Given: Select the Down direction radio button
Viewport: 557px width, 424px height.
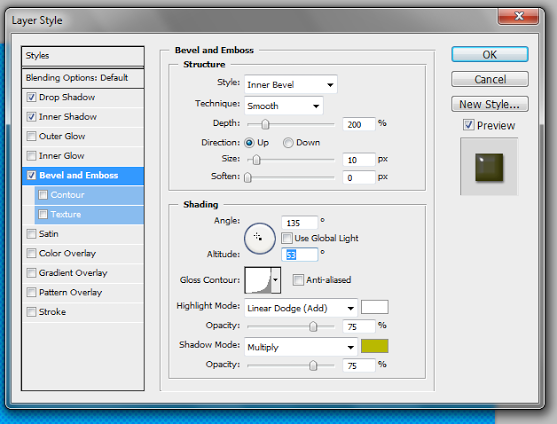Looking at the screenshot, I should point(288,143).
